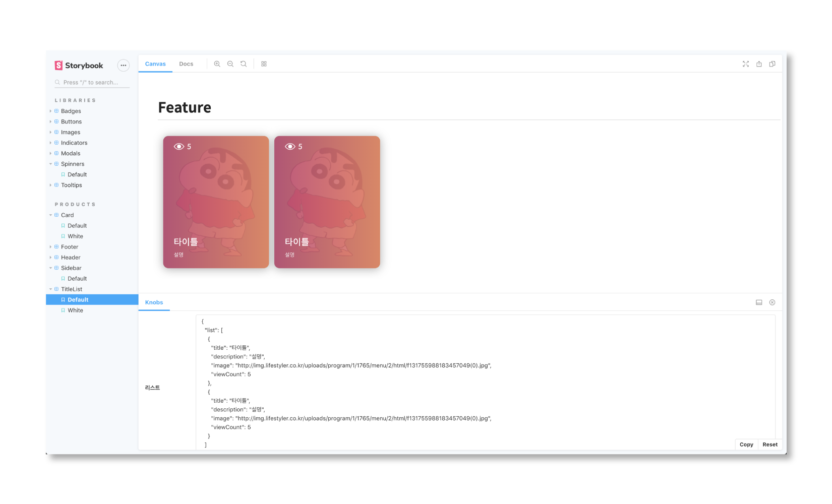The height and width of the screenshot is (504, 832).
Task: Change addons panel orientation
Action: [x=759, y=302]
